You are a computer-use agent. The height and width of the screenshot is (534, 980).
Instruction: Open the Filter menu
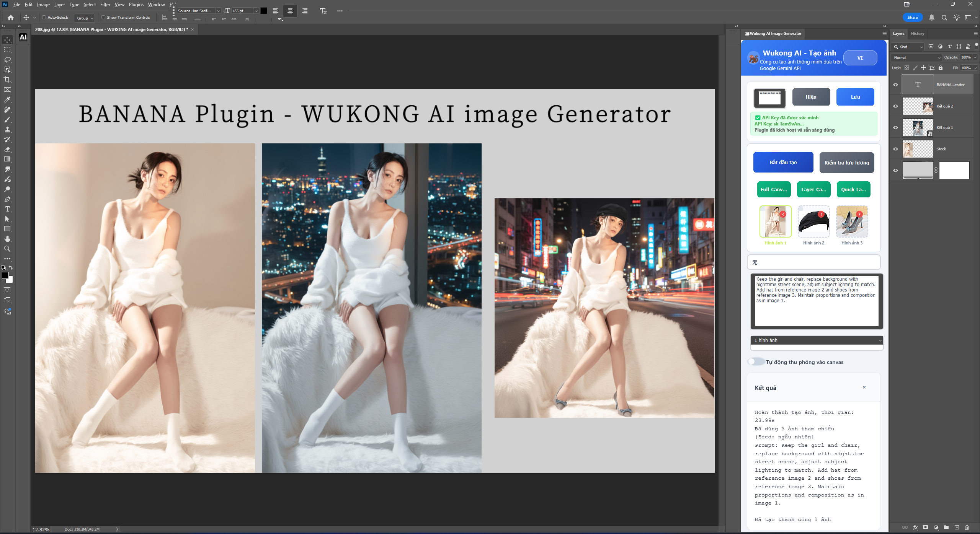tap(105, 5)
